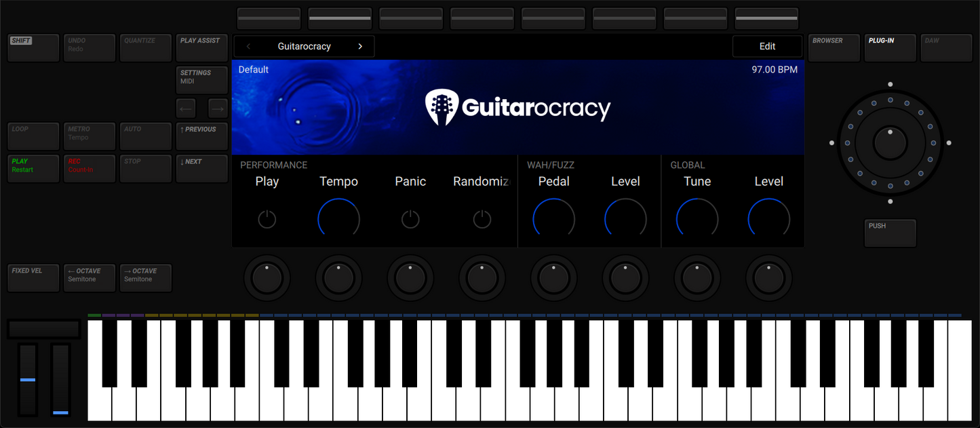This screenshot has width=980, height=428.
Task: Switch to the BROWSER view
Action: coord(834,47)
